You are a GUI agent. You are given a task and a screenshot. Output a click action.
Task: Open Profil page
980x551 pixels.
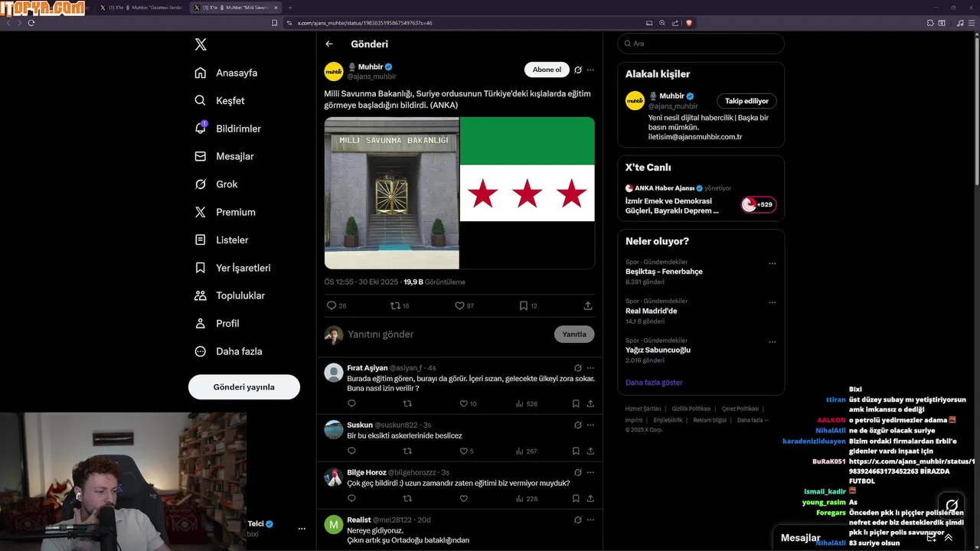217,323
